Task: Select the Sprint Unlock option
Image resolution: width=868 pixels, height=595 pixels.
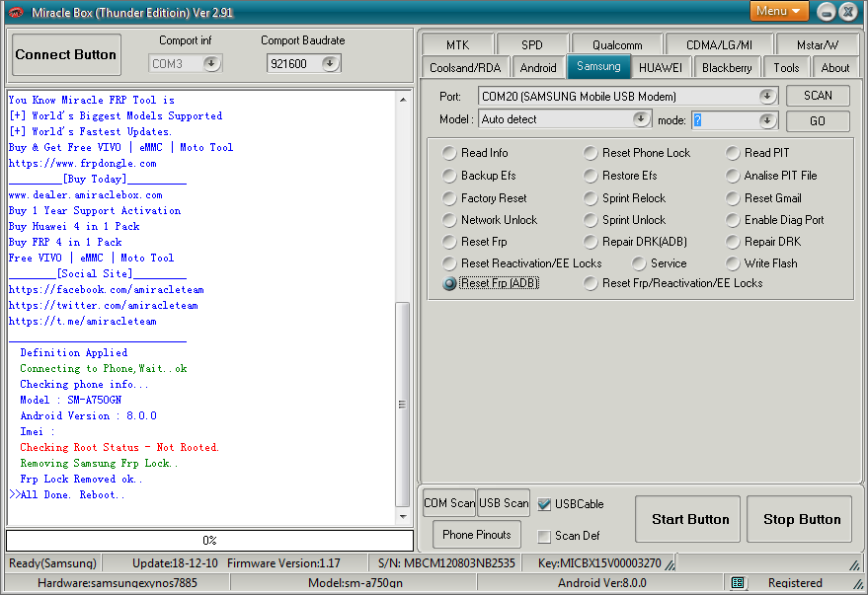Action: point(591,219)
